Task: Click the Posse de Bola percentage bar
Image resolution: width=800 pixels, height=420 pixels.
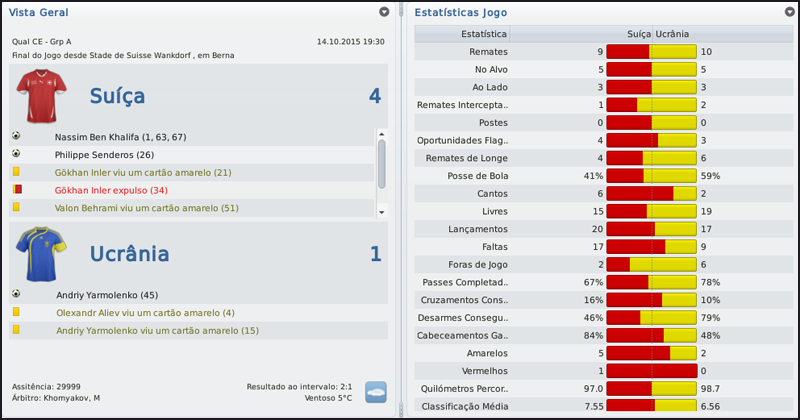Action: tap(650, 176)
